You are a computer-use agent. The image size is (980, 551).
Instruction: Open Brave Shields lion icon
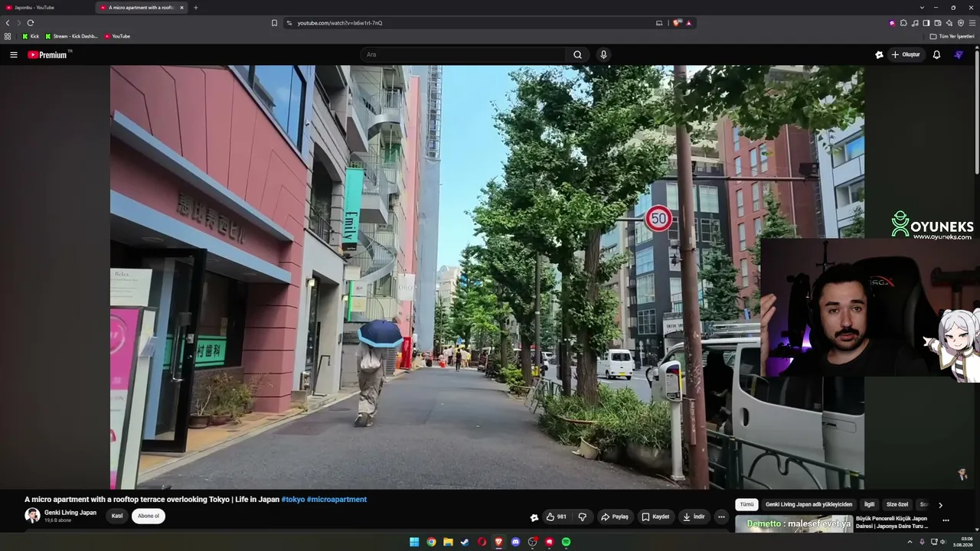tap(677, 23)
